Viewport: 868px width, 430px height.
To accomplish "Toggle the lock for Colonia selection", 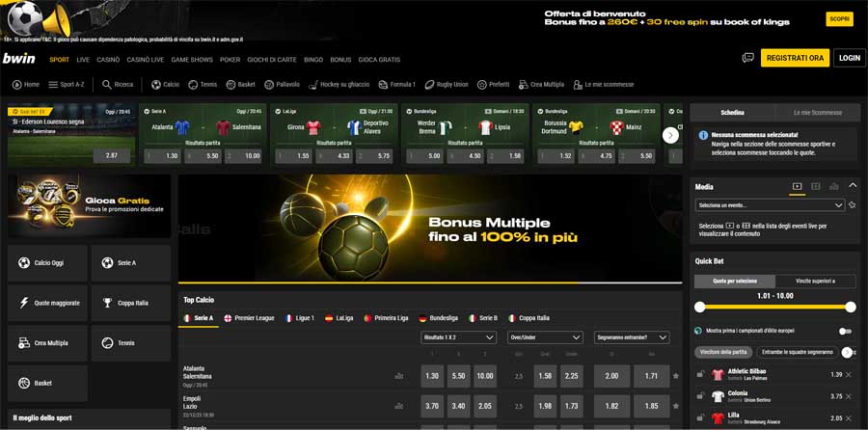I will pyautogui.click(x=700, y=396).
